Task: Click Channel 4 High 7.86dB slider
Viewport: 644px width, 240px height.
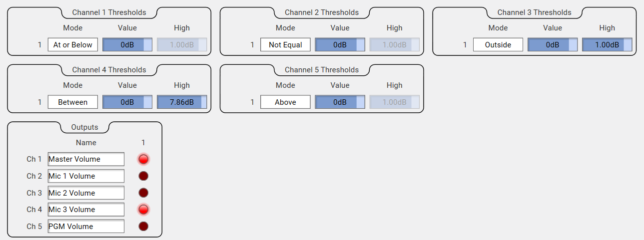Action: coord(182,102)
